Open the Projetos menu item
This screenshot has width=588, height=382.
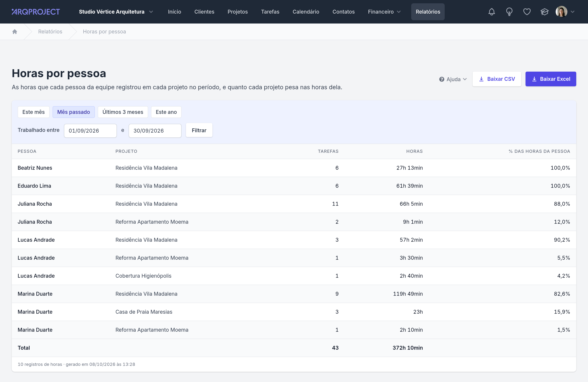[x=238, y=12]
